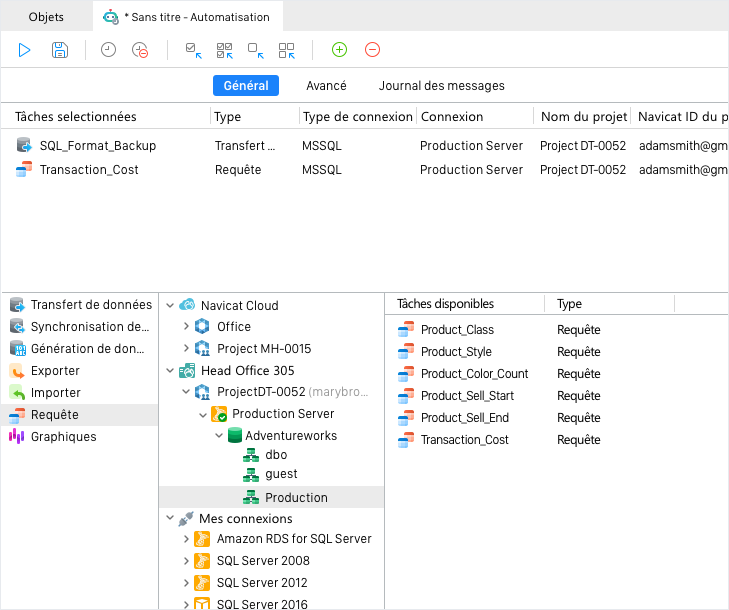Viewport: 729px width, 610px height.
Task: Switch to the Avancé tab
Action: (326, 86)
